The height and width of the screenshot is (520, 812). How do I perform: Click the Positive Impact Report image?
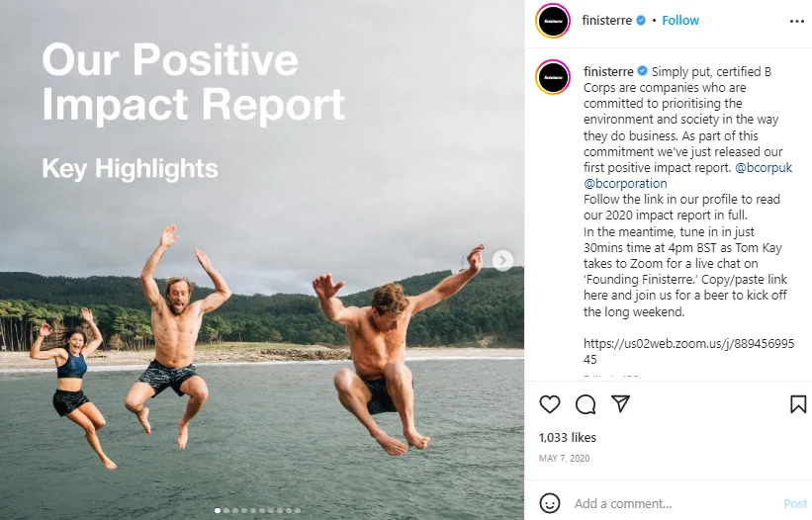[x=262, y=297]
